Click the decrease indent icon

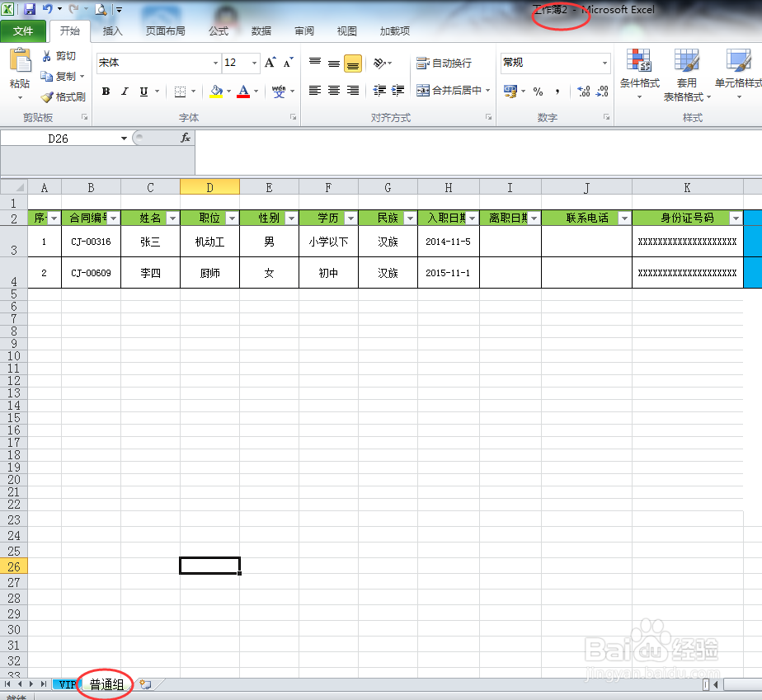379,91
